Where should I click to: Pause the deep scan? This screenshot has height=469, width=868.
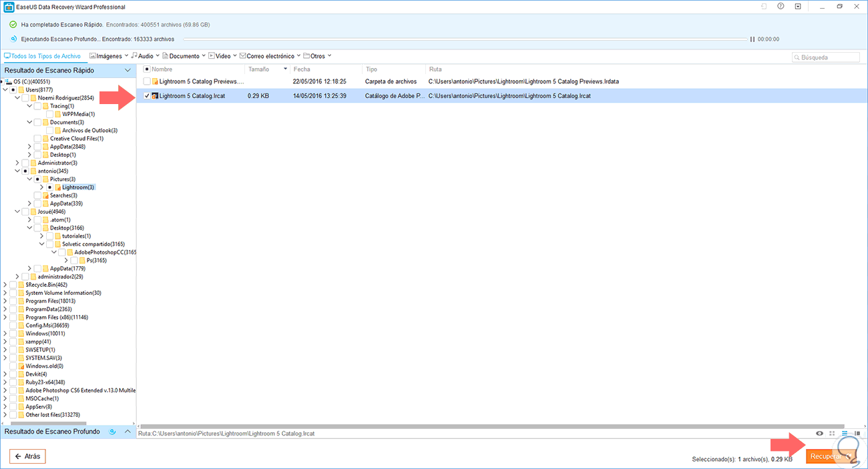point(752,39)
